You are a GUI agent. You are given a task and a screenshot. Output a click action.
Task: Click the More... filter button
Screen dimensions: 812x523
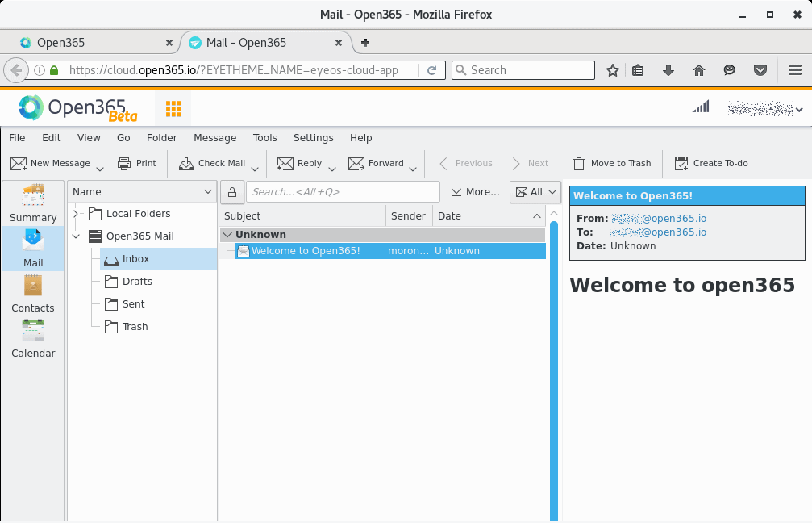(476, 192)
